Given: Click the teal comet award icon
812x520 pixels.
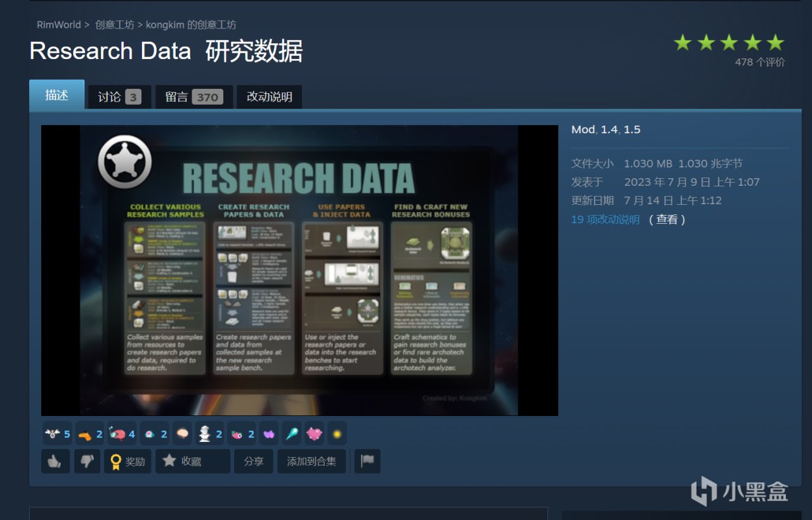Looking at the screenshot, I should pyautogui.click(x=292, y=434).
